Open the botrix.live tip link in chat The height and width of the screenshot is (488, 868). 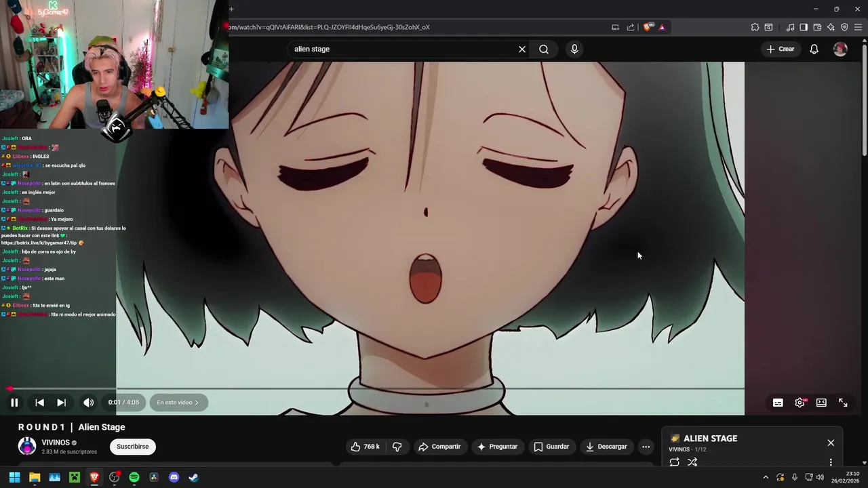(x=39, y=243)
